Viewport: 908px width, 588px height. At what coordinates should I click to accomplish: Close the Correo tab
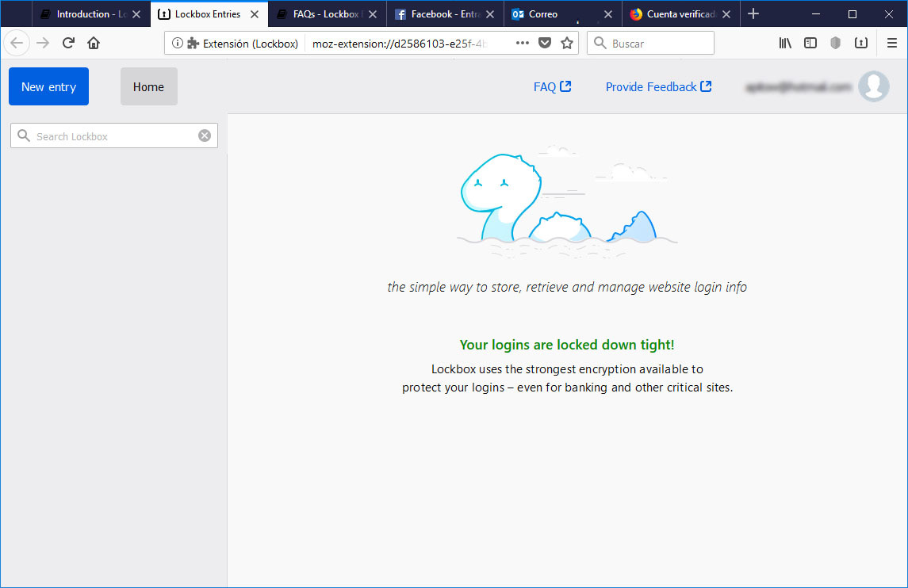(608, 14)
